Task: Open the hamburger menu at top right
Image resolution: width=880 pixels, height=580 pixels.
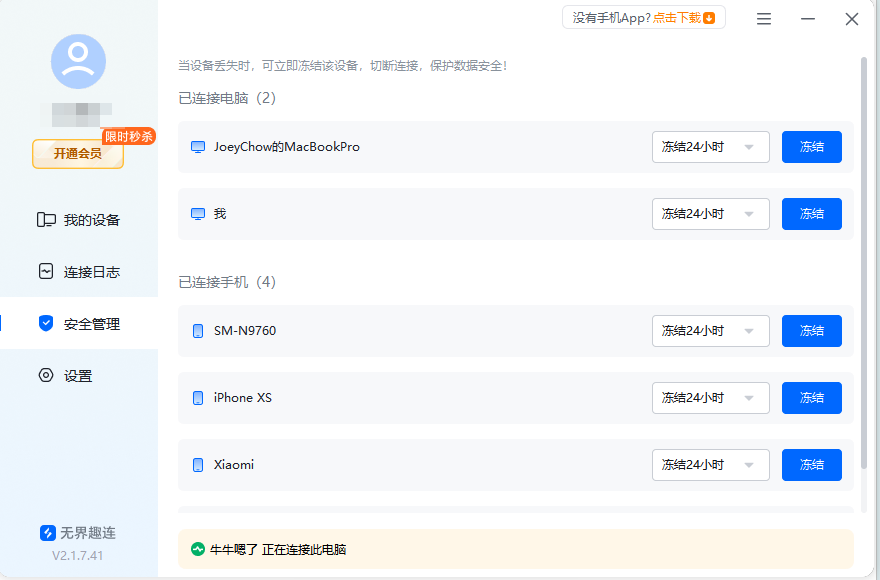Action: click(763, 18)
